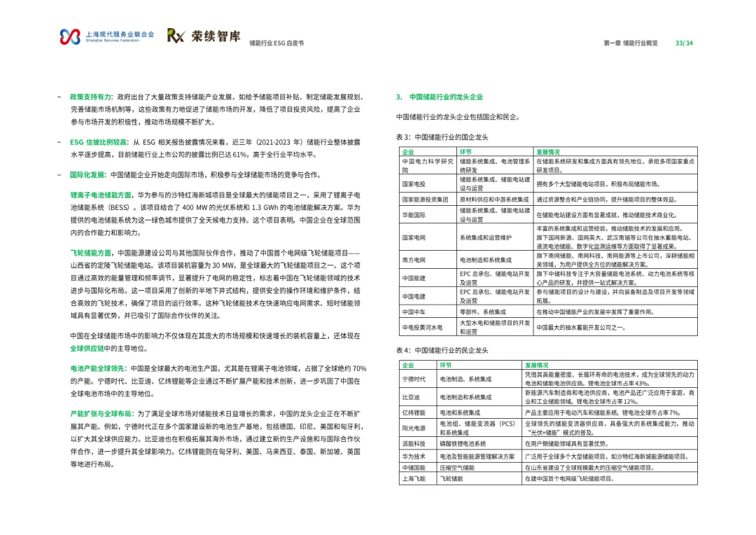Click the Rx 荣续智库 logo mark
Viewport: 756px width, 535px height.
click(176, 36)
